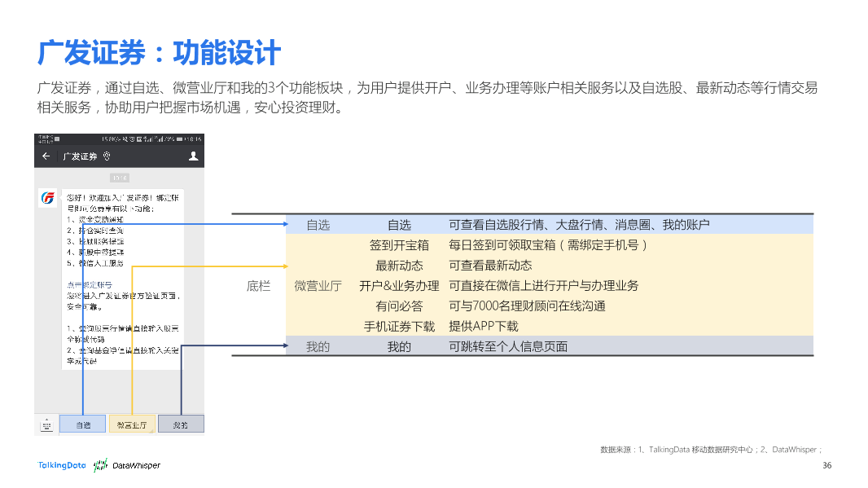Tap the 点击绑定账号 link
This screenshot has height=488, width=868.
[89, 284]
